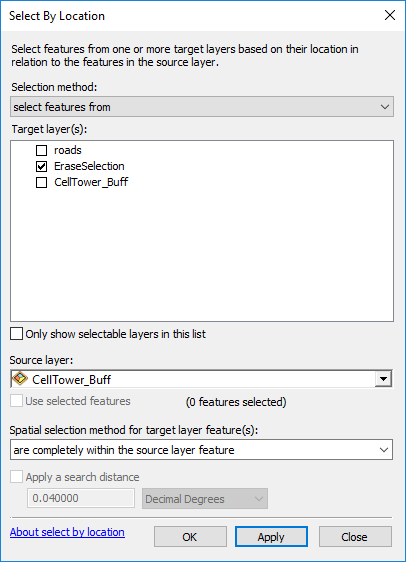Uncheck the EraseSelection layer checkbox
Screen dimensions: 406x562
[42, 166]
